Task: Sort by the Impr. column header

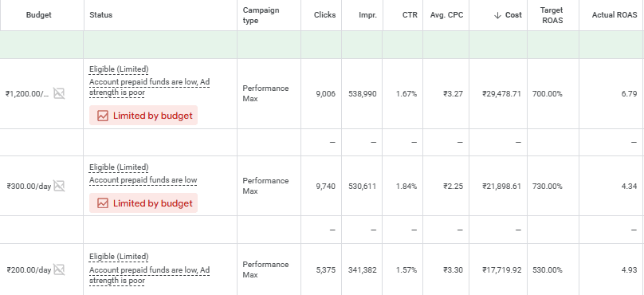Action: point(367,15)
